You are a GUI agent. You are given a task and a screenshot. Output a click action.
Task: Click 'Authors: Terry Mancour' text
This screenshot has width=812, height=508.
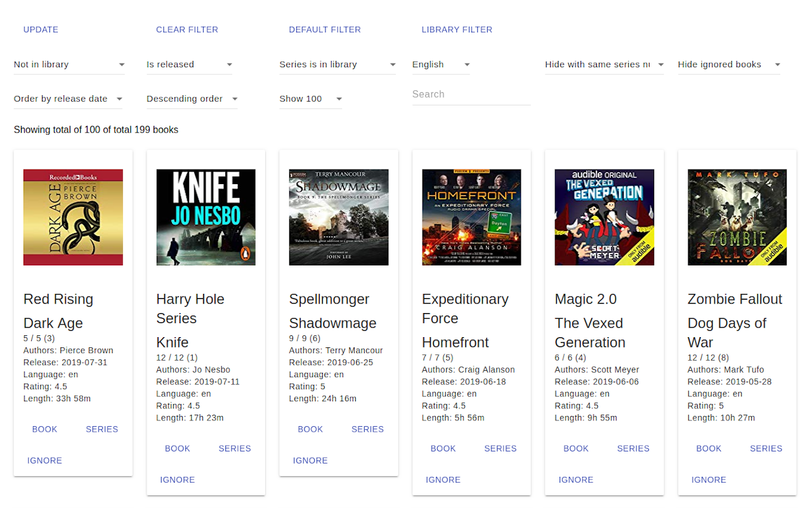(336, 351)
